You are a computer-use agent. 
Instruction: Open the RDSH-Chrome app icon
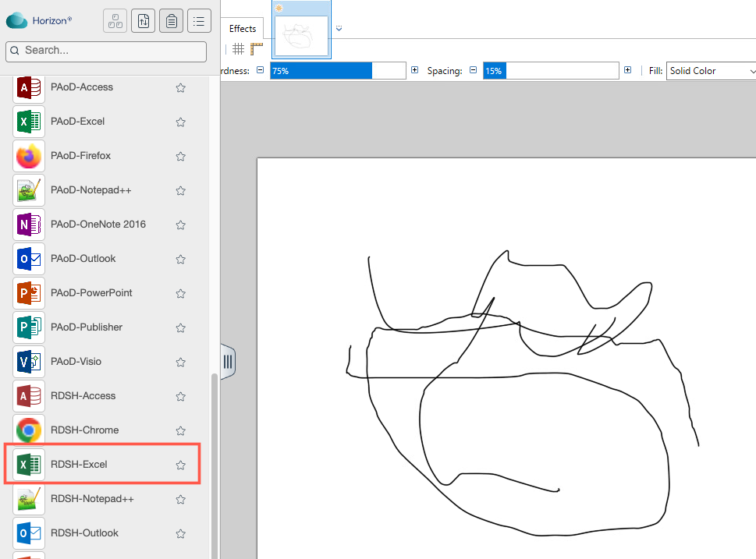click(29, 430)
